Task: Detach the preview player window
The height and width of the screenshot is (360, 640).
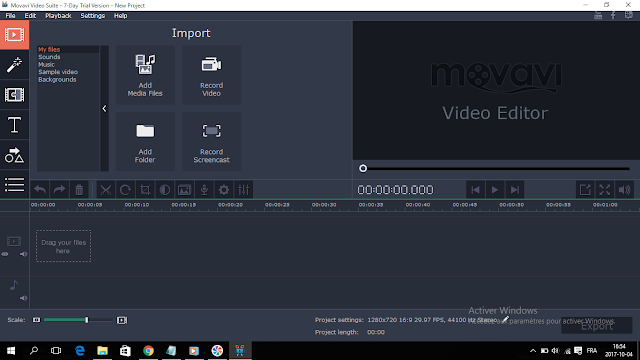Action: tap(585, 190)
